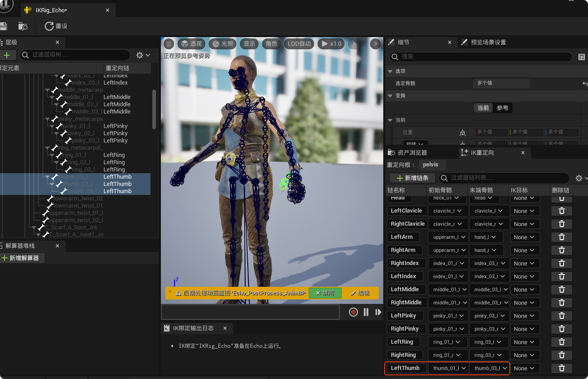The width and height of the screenshot is (588, 379).
Task: Select the thumb_02_l bone row
Action: tap(75, 184)
